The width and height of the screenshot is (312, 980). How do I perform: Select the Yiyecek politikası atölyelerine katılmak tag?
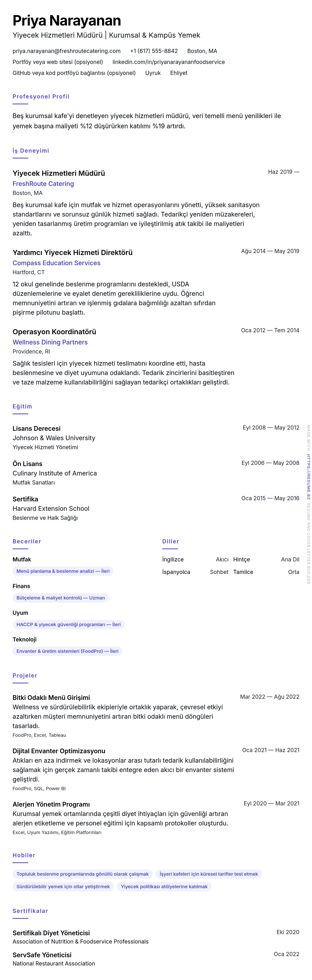(164, 886)
